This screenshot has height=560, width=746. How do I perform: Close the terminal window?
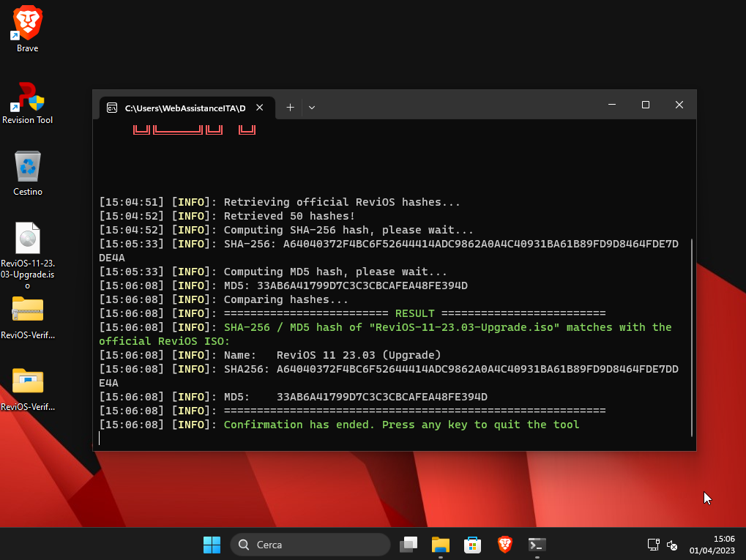pos(679,105)
